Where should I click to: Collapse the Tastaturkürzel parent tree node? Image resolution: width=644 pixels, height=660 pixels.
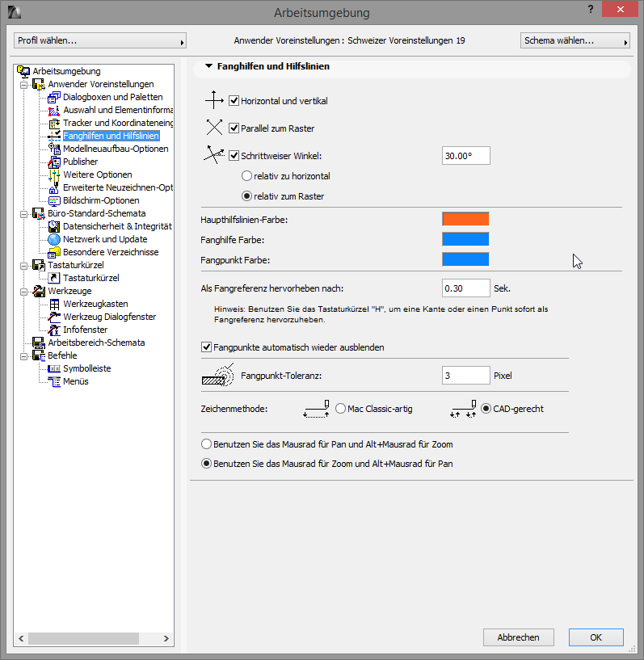(x=24, y=266)
